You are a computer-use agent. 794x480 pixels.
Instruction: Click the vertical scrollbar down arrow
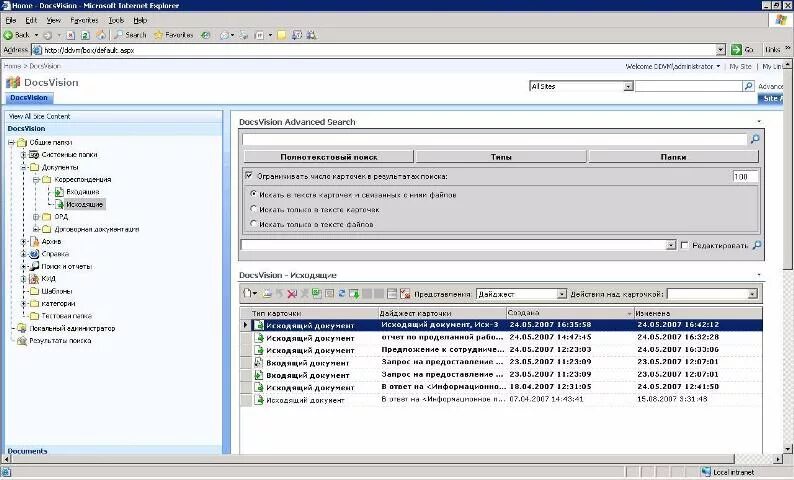[x=787, y=449]
